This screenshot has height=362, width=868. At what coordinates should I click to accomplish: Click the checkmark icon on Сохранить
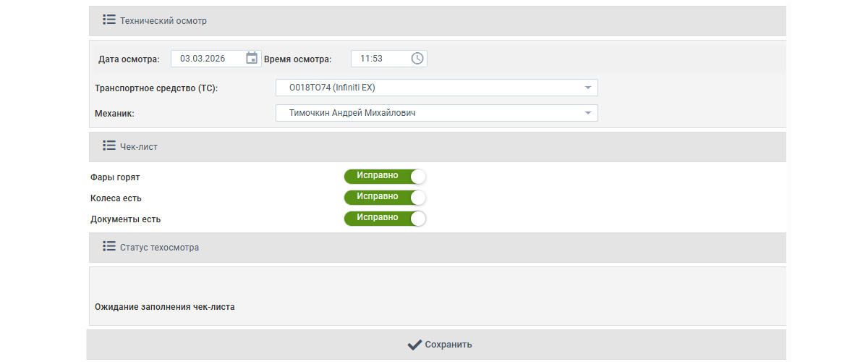(x=414, y=345)
